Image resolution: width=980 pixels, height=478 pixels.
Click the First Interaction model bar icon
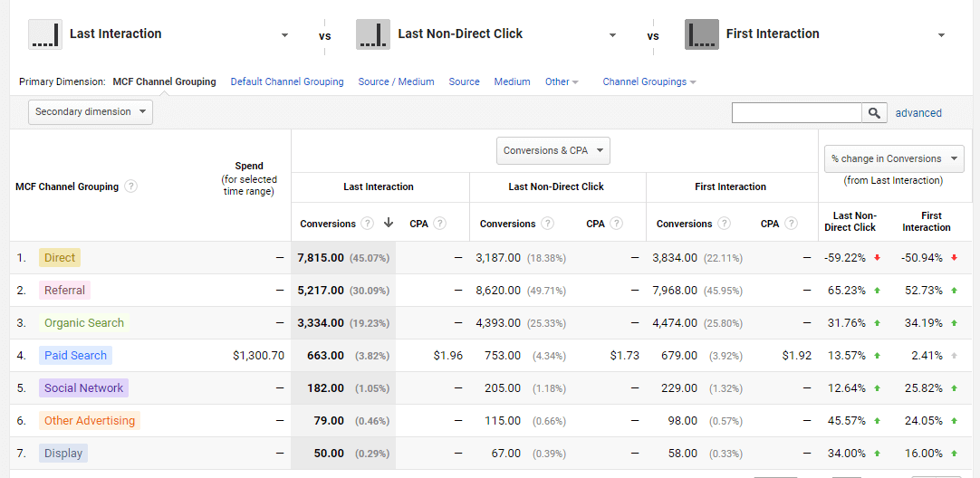701,34
